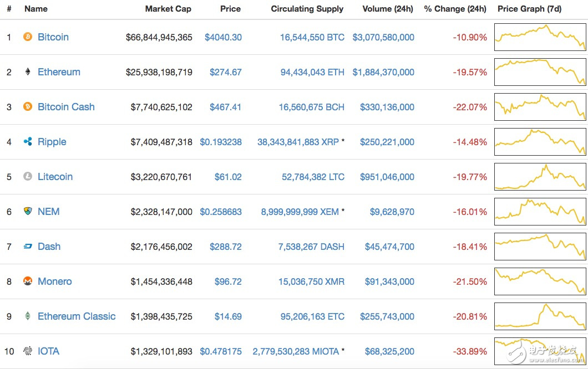
Task: Open Ripple circulating supply link
Action: click(x=298, y=142)
